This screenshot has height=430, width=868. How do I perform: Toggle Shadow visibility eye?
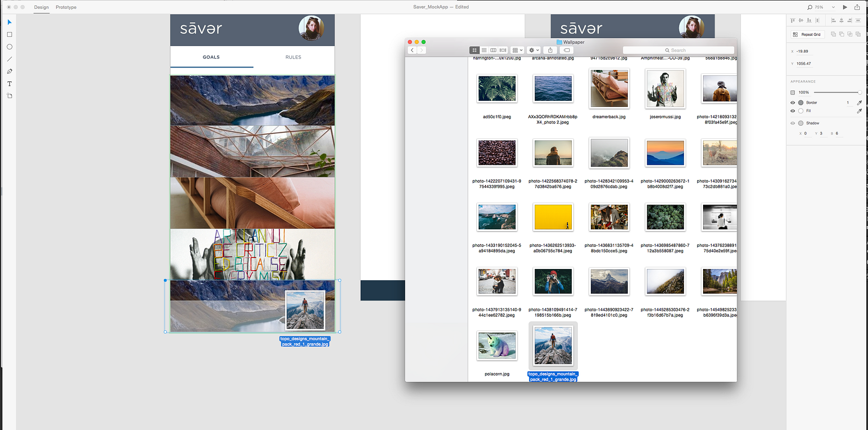(793, 123)
